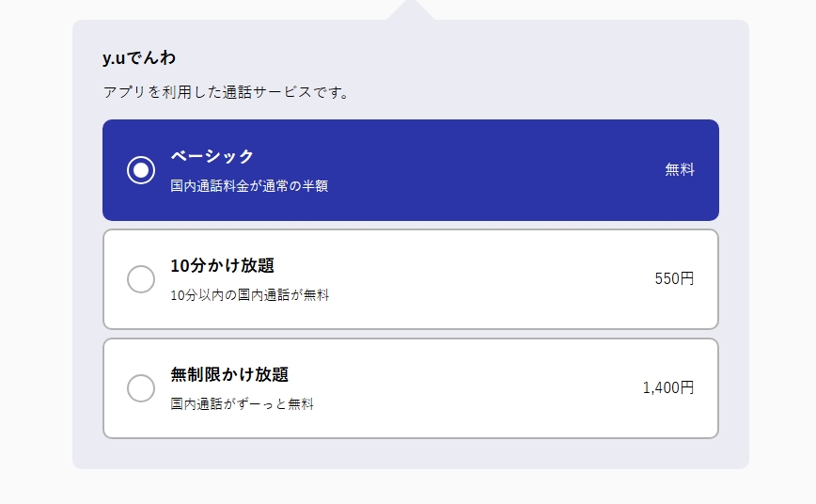This screenshot has height=504, width=816.
Task: Click the 1,400円 price label
Action: (668, 387)
